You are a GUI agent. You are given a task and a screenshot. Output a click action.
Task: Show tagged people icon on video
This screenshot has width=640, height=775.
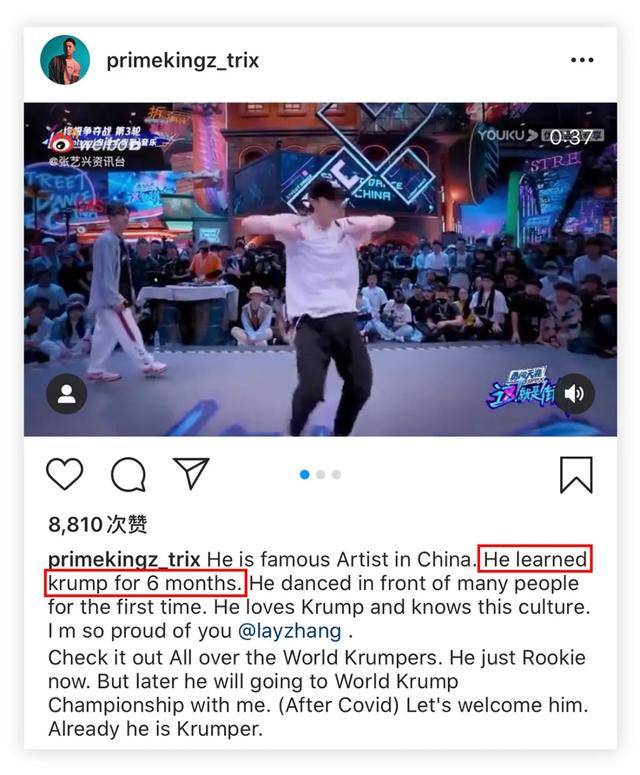66,394
